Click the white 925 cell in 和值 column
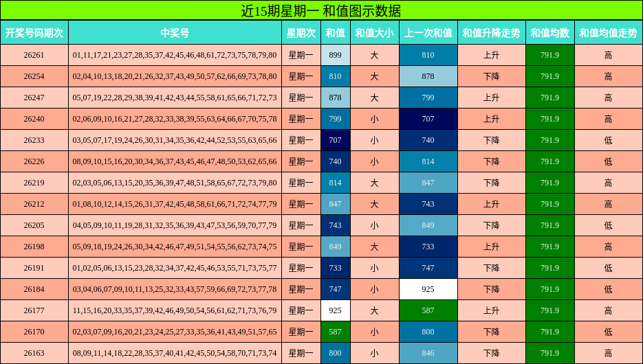The image size is (643, 364). (x=336, y=310)
